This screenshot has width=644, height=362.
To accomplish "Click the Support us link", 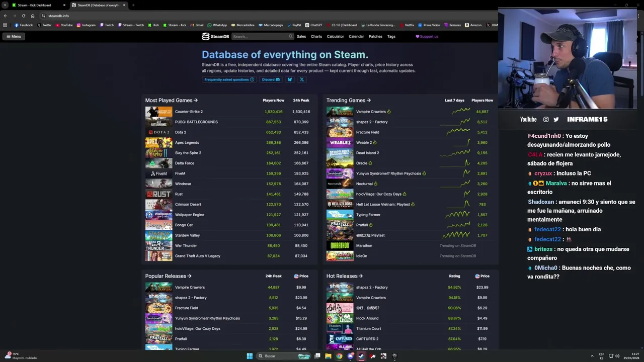I will (427, 36).
